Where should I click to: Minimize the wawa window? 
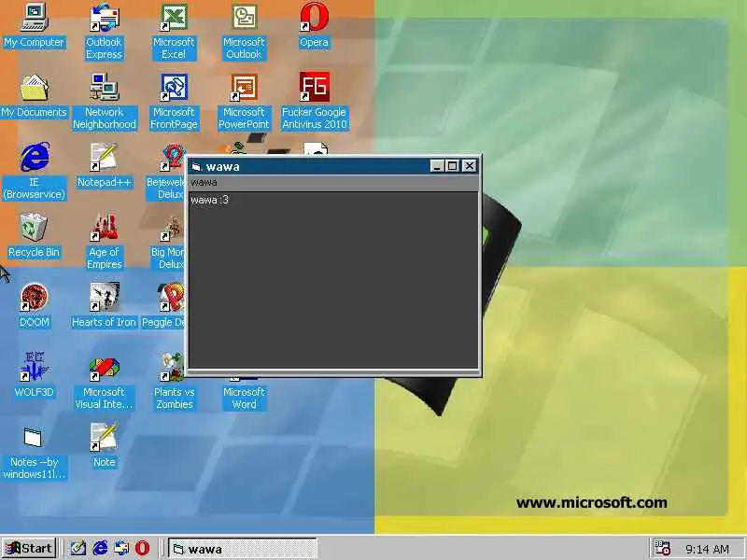pyautogui.click(x=437, y=166)
